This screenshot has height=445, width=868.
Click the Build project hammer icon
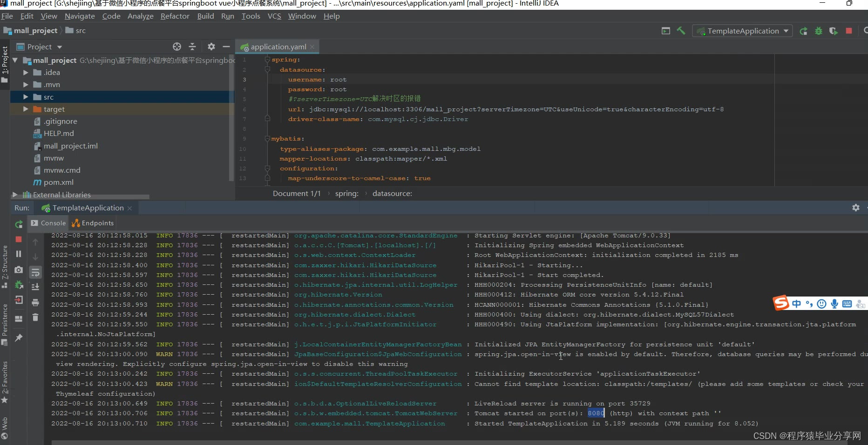pos(681,31)
